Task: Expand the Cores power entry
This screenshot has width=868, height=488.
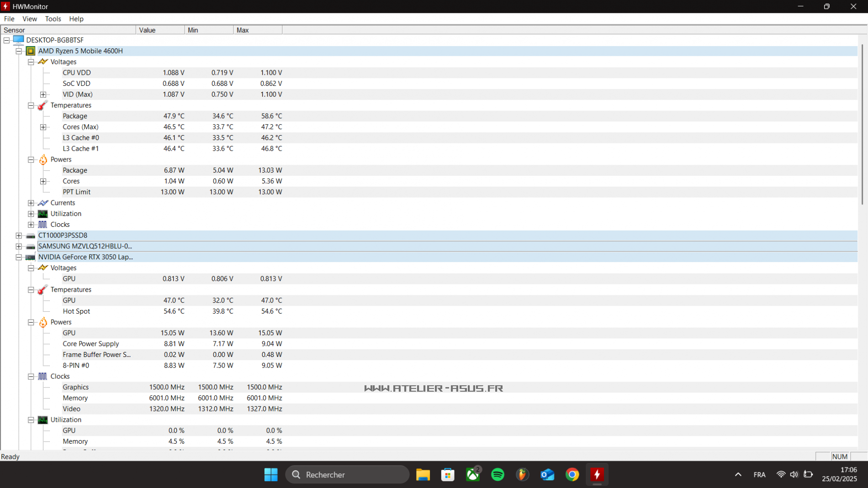Action: [x=43, y=181]
